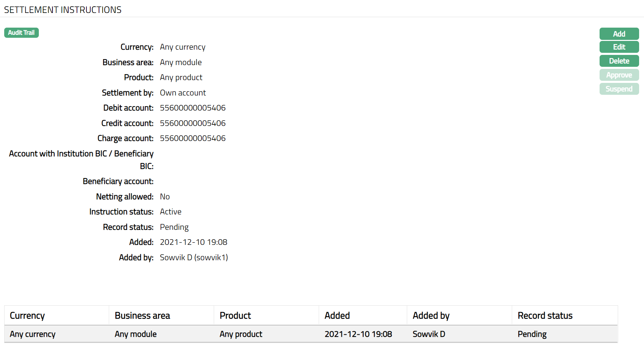Click the Approve button
This screenshot has height=348, width=644.
click(x=619, y=75)
